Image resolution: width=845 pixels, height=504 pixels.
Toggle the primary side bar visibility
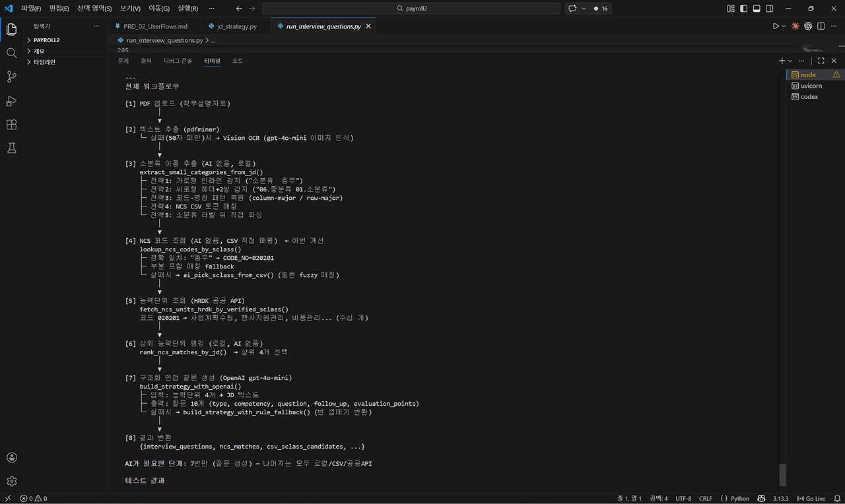pos(744,9)
